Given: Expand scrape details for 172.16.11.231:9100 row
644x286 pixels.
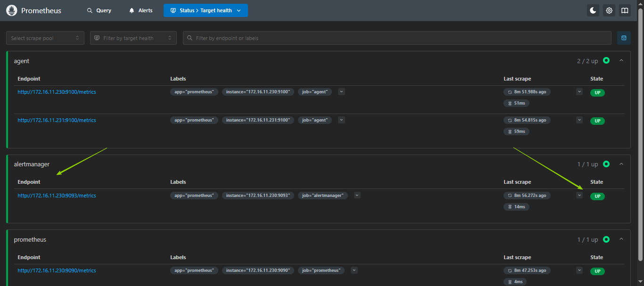Looking at the screenshot, I should coord(579,120).
